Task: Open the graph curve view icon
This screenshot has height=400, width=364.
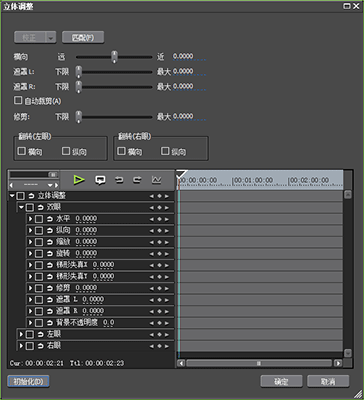Action: click(156, 180)
